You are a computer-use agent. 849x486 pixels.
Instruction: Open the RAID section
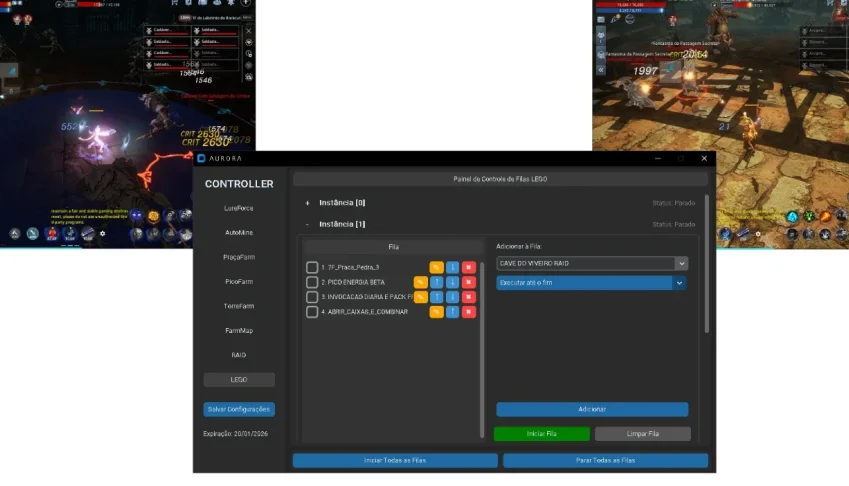pos(239,355)
